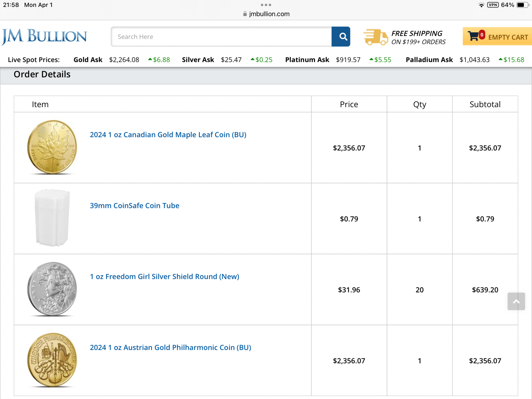Click the free shipping truck icon
The width and height of the screenshot is (532, 399).
point(375,37)
